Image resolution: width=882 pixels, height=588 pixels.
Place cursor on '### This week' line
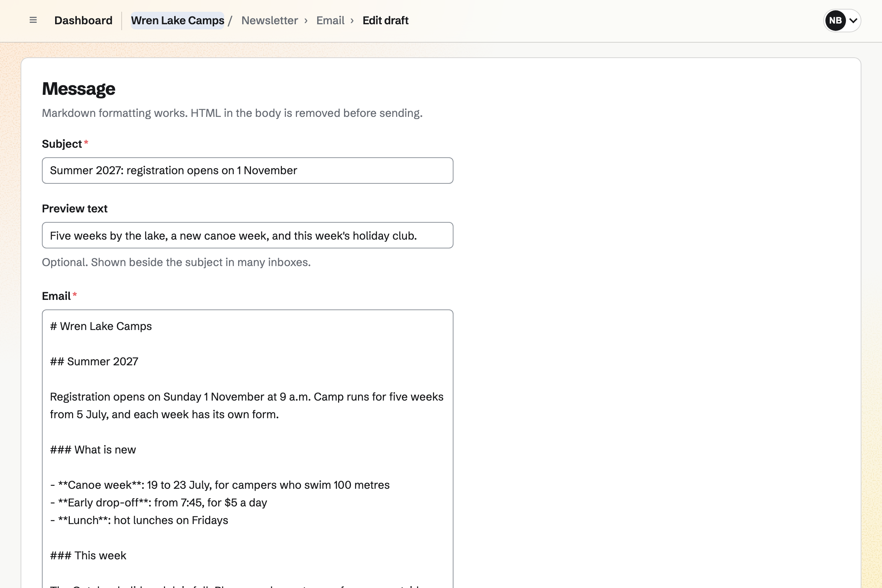(88, 555)
